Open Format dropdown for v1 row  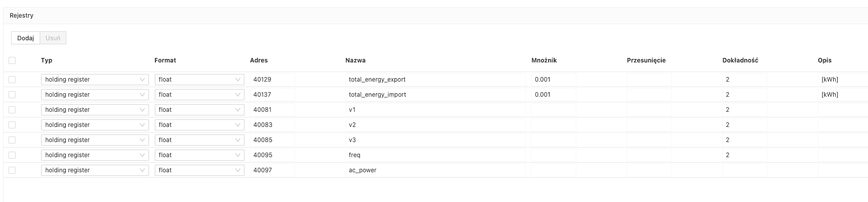tap(199, 110)
